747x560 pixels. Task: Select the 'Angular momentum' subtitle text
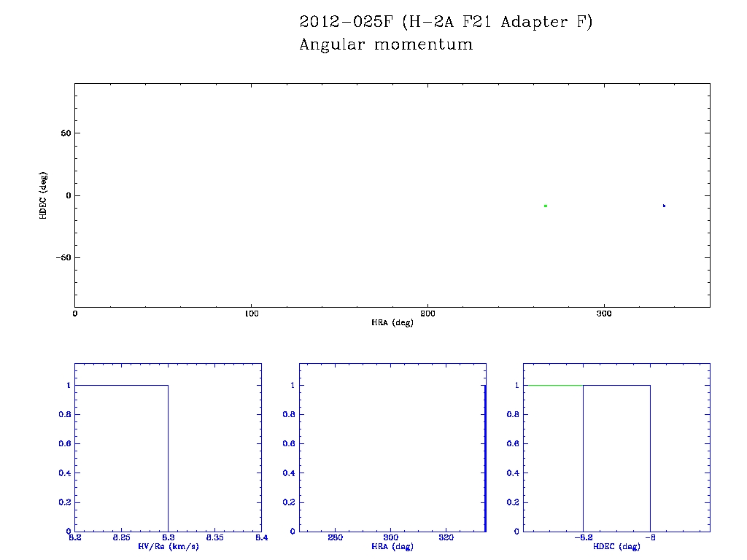(386, 44)
